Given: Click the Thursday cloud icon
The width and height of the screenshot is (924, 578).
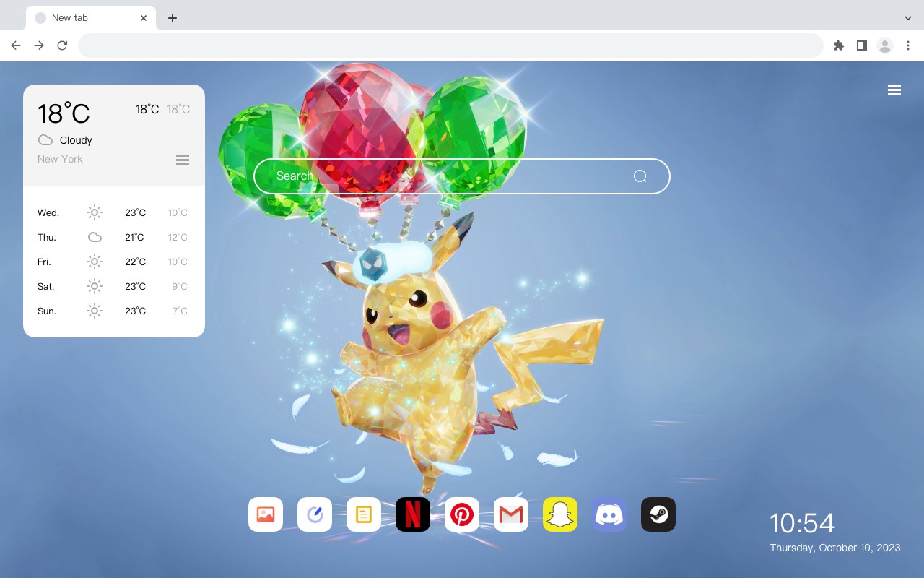Looking at the screenshot, I should (x=95, y=237).
